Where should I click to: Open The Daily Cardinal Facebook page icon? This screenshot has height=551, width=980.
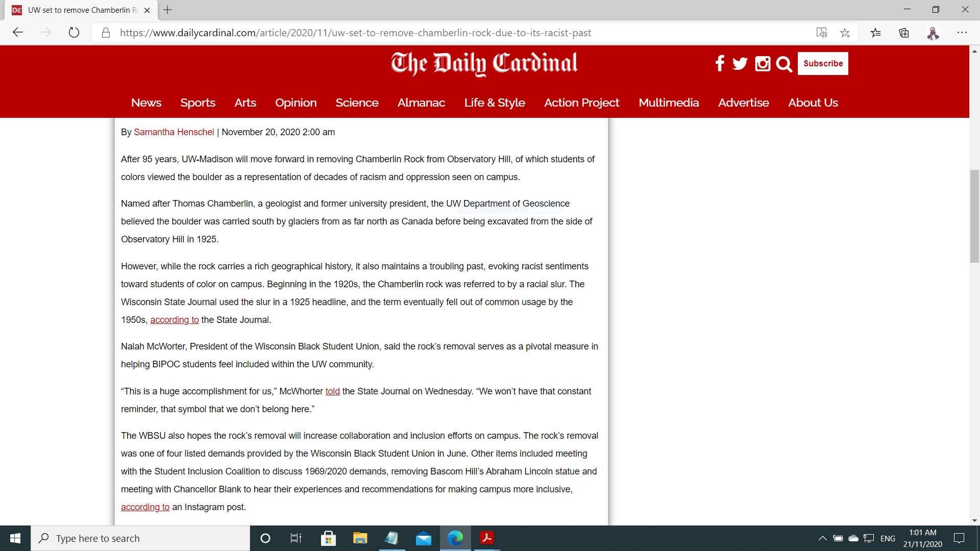point(720,63)
